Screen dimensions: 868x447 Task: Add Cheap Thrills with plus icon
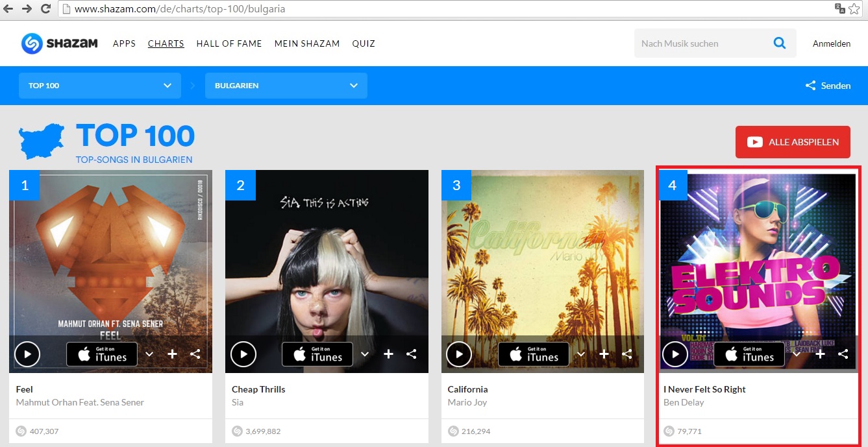coord(388,354)
